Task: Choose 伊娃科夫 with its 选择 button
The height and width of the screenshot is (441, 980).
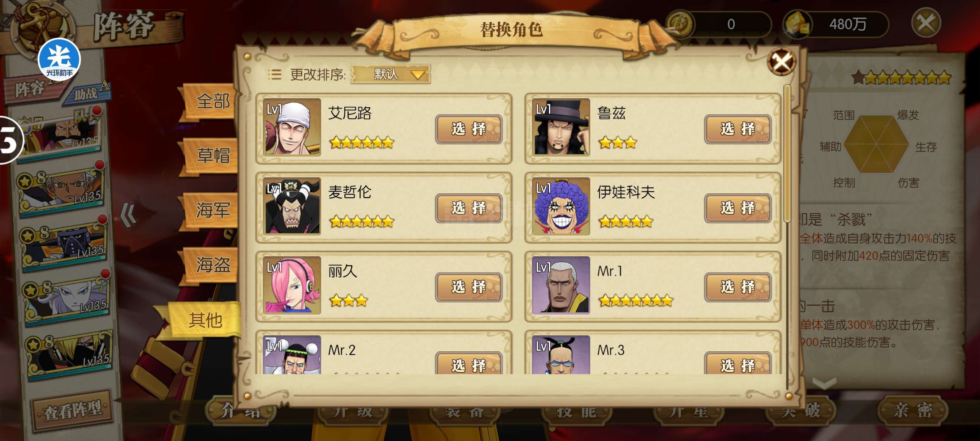Action: click(x=738, y=208)
